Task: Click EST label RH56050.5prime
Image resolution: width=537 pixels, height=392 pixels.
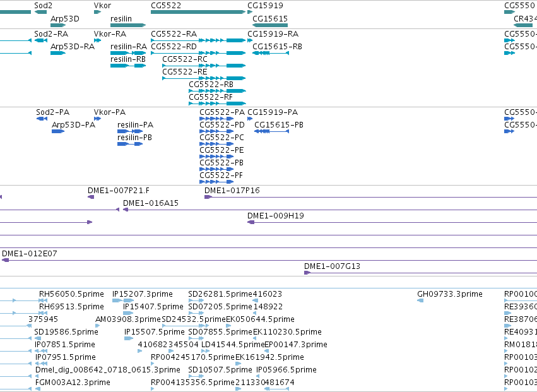Action: click(x=71, y=294)
